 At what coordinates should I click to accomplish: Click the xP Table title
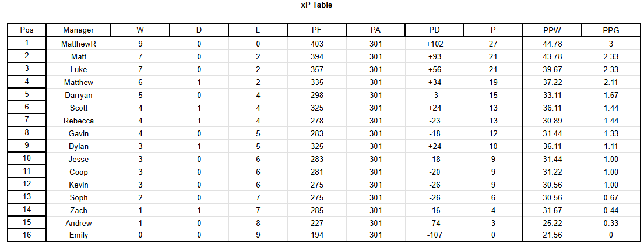tap(316, 5)
